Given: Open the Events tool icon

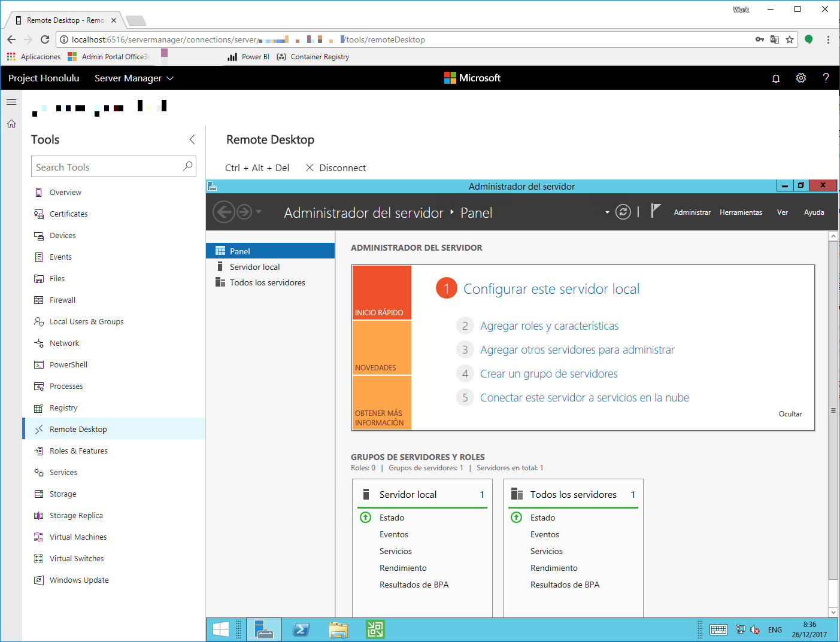Looking at the screenshot, I should [x=39, y=257].
